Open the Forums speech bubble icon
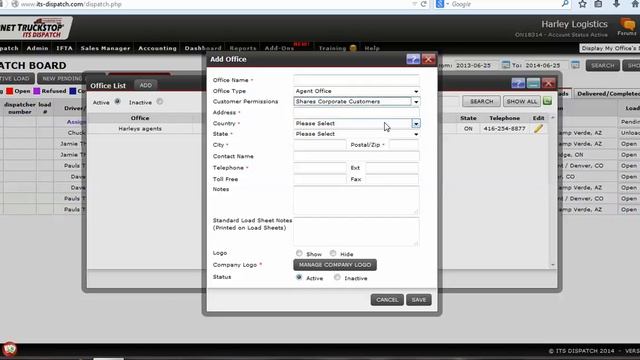The height and width of the screenshot is (360, 640). (x=627, y=24)
